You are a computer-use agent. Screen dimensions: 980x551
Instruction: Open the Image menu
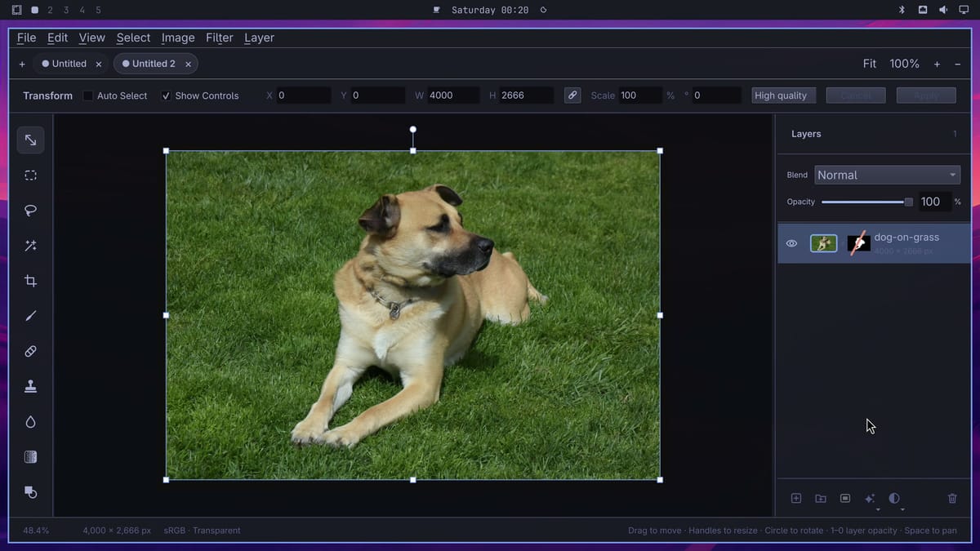pyautogui.click(x=178, y=38)
